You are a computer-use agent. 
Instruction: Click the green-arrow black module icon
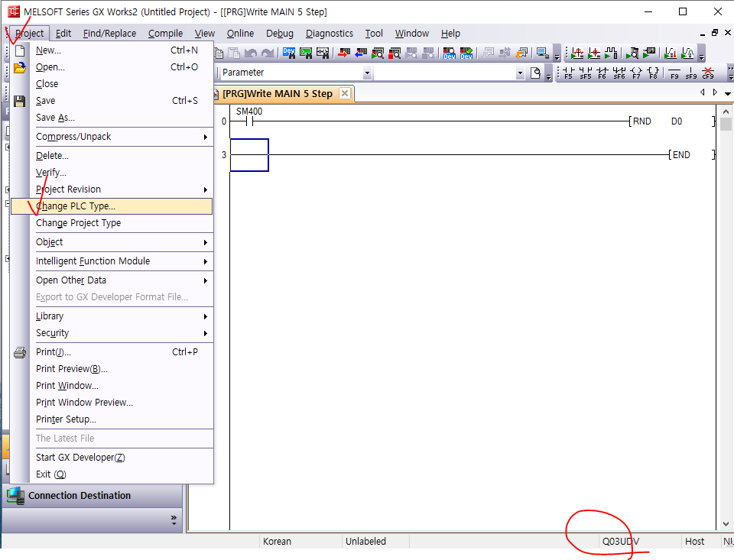pos(649,53)
